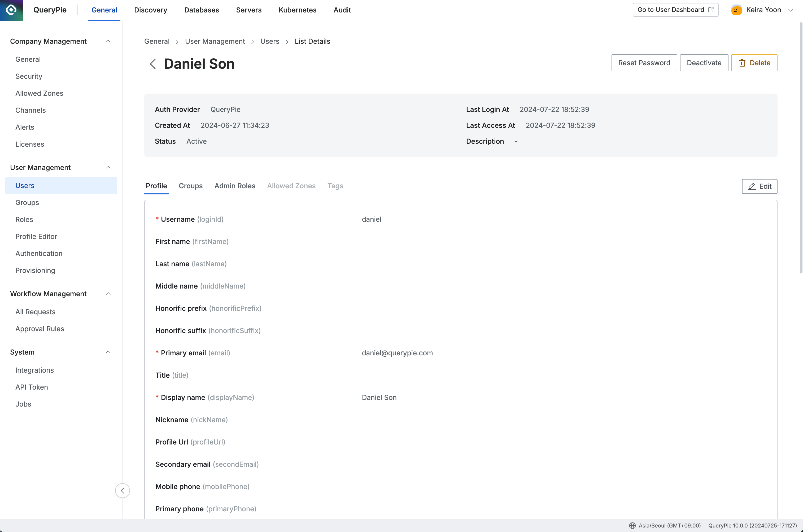The height and width of the screenshot is (532, 803).
Task: Switch to the Groups tab
Action: 190,186
